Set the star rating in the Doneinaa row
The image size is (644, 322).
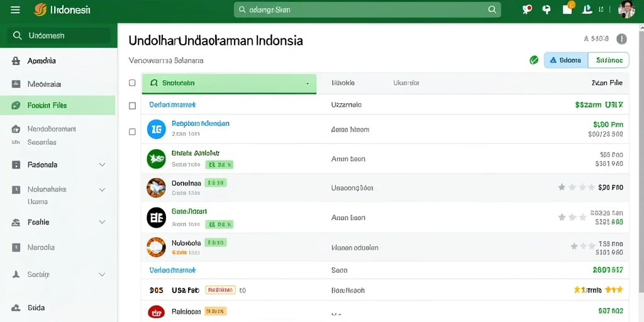coord(577,187)
